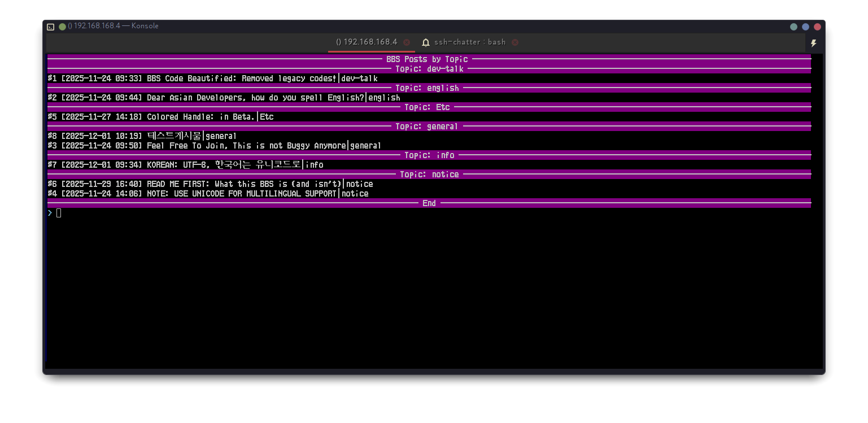Click the bell icon on ssh-chatter tab
The image size is (868, 423).
426,42
